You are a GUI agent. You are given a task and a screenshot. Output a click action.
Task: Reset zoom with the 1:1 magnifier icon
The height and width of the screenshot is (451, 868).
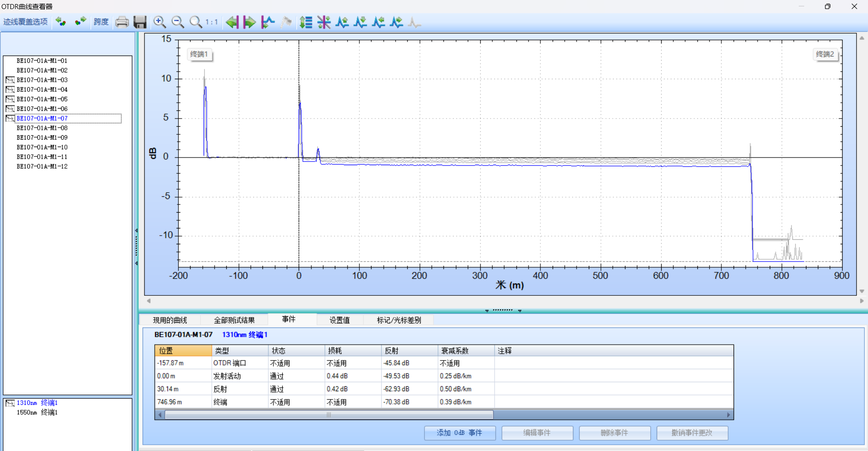(x=196, y=22)
